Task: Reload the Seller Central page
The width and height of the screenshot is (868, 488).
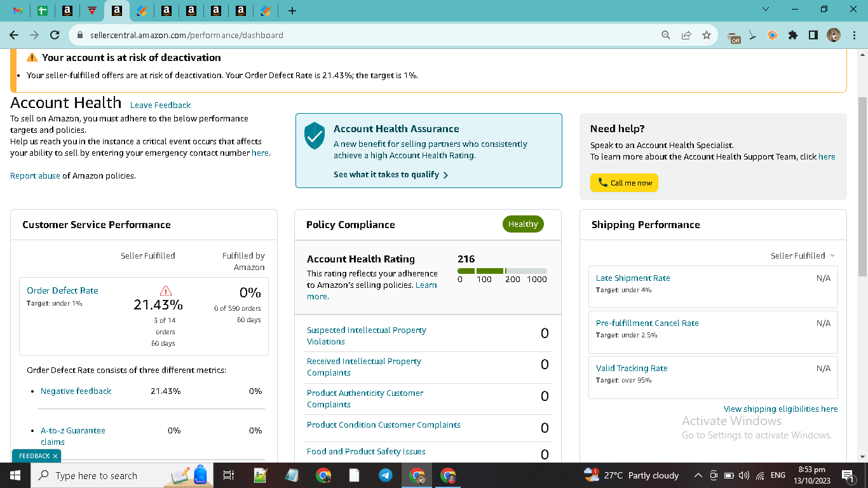Action: coord(55,35)
